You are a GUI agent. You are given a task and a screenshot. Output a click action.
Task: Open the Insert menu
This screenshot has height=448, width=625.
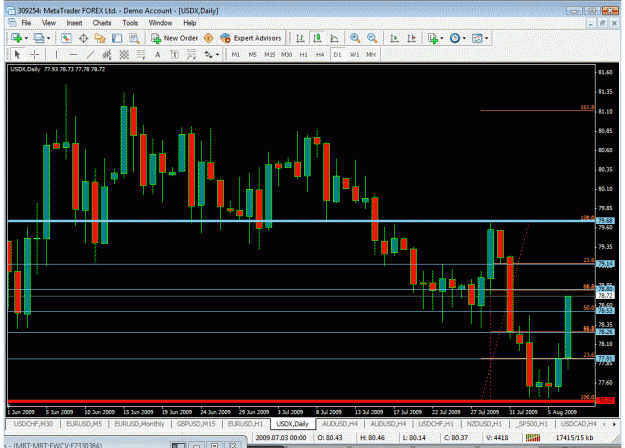coord(74,23)
